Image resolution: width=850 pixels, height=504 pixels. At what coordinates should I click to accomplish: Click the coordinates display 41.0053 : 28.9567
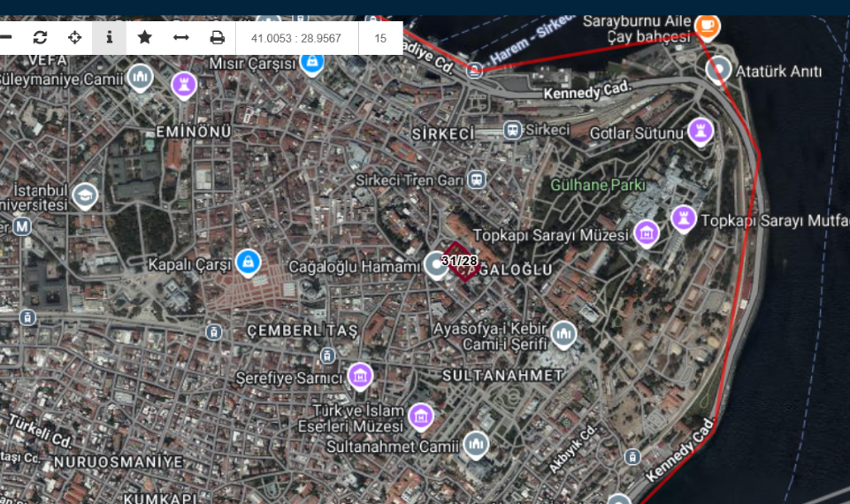[x=296, y=38]
